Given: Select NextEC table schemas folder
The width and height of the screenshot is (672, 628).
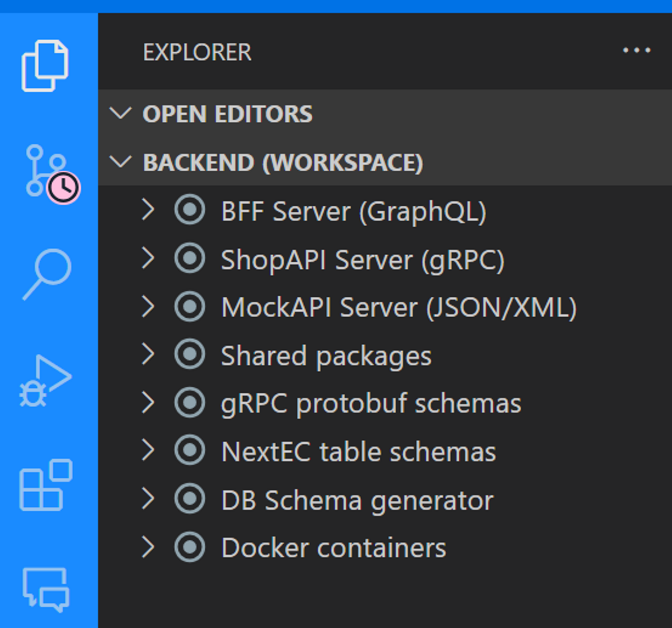Looking at the screenshot, I should 358,452.
